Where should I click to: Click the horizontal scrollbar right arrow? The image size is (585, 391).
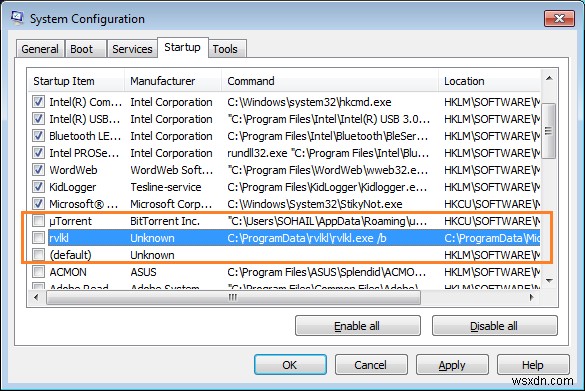tap(532, 297)
